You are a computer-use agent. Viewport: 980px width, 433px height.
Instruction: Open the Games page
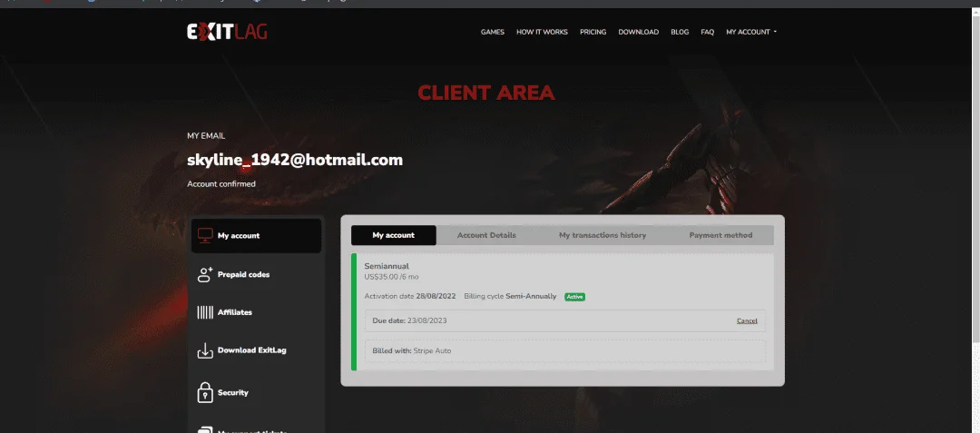click(x=493, y=32)
